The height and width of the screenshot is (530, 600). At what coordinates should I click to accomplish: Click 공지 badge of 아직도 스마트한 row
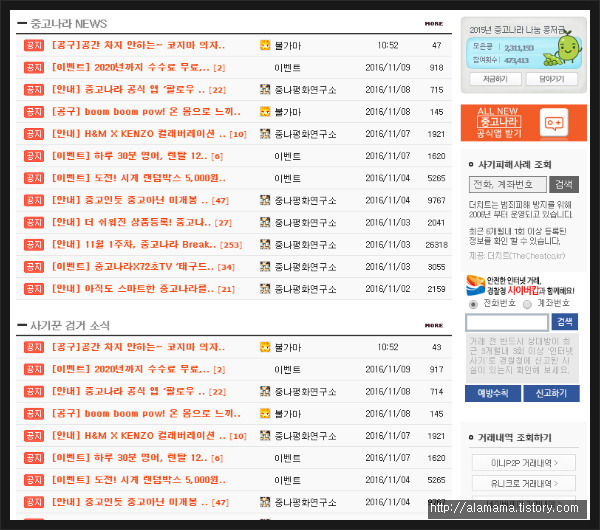(34, 289)
